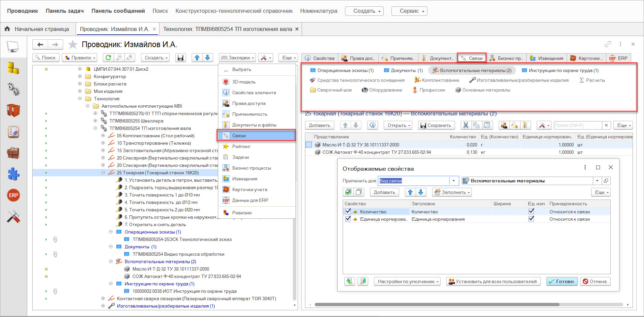Image resolution: width=644 pixels, height=317 pixels.
Task: Open the Номенклатура menu item
Action: [x=318, y=11]
